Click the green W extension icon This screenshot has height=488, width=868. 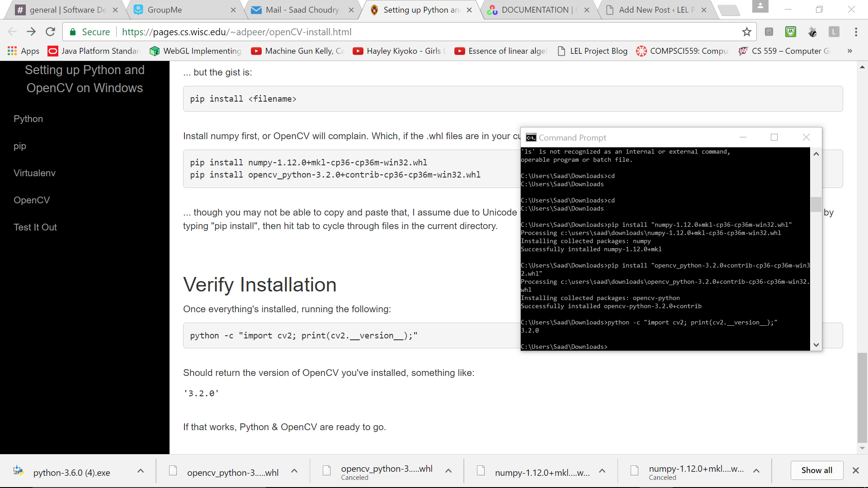point(790,32)
